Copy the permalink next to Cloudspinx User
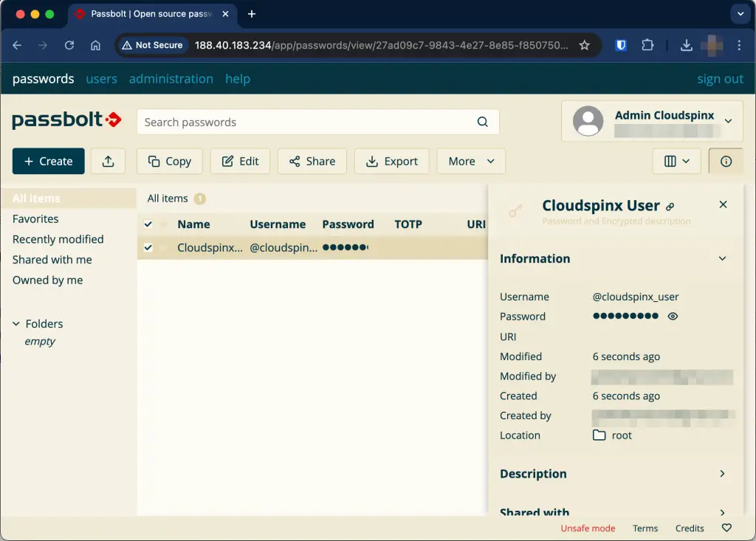 coord(670,206)
